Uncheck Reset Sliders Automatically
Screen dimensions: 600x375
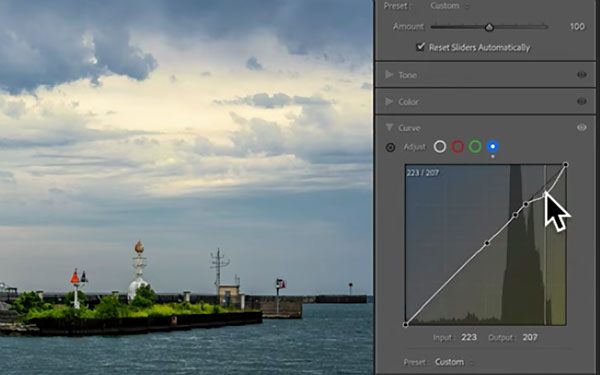[421, 47]
